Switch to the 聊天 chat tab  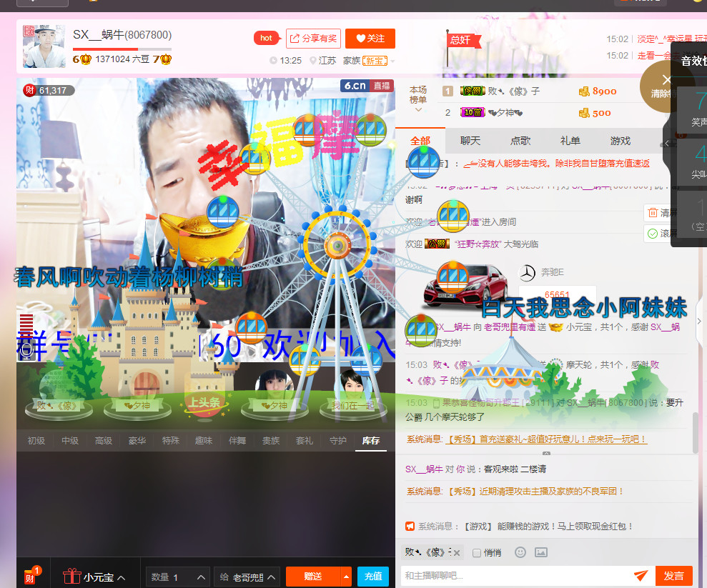pyautogui.click(x=470, y=141)
